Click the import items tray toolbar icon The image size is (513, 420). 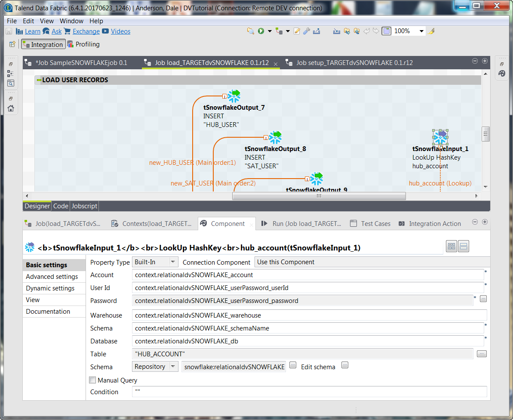point(337,31)
